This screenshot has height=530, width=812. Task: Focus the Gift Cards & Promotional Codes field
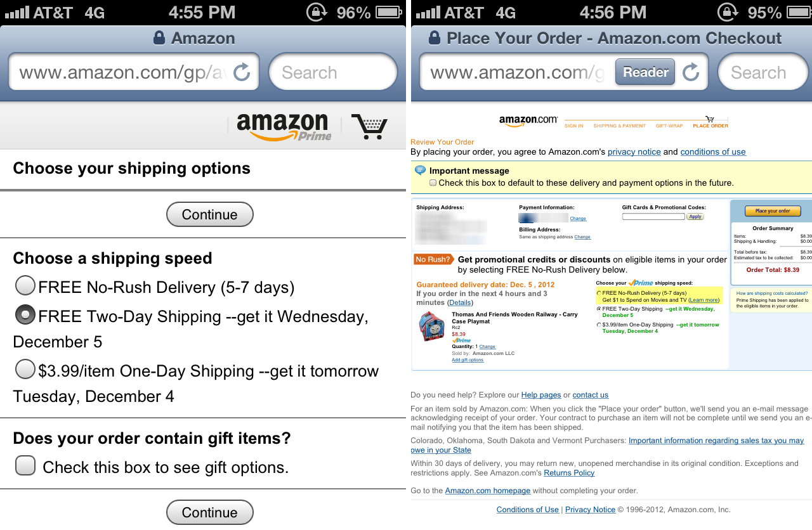coord(653,217)
